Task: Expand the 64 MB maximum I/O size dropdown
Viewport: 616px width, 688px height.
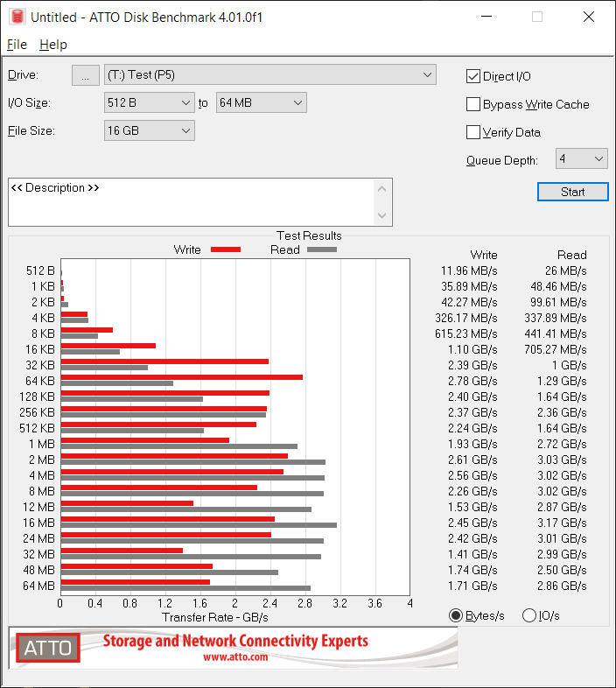Action: click(261, 102)
